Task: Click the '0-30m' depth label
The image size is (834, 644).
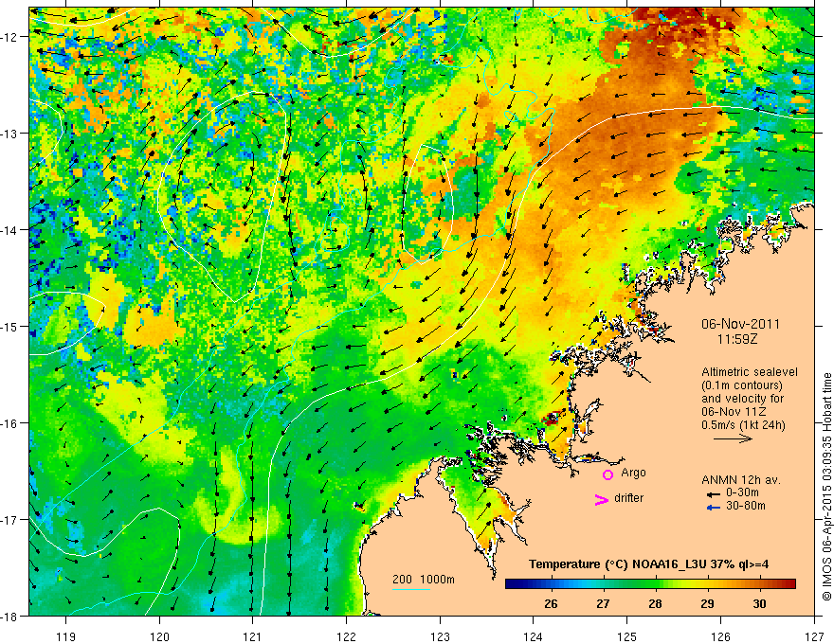Action: coord(742,492)
